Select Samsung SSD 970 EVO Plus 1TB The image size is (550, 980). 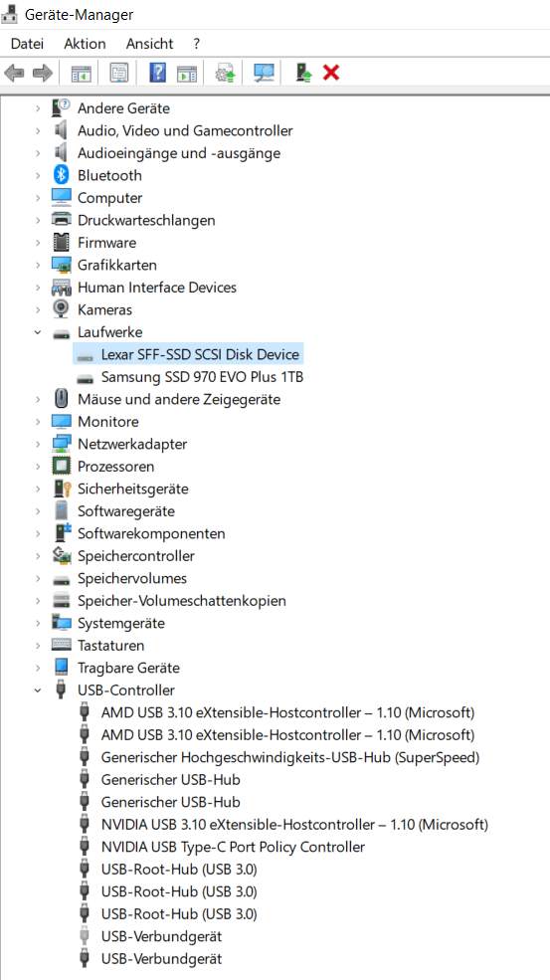(203, 377)
